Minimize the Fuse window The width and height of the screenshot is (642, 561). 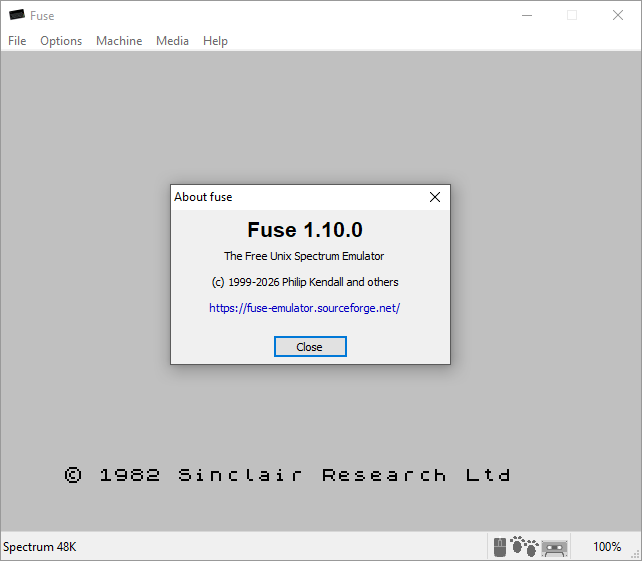tap(527, 16)
